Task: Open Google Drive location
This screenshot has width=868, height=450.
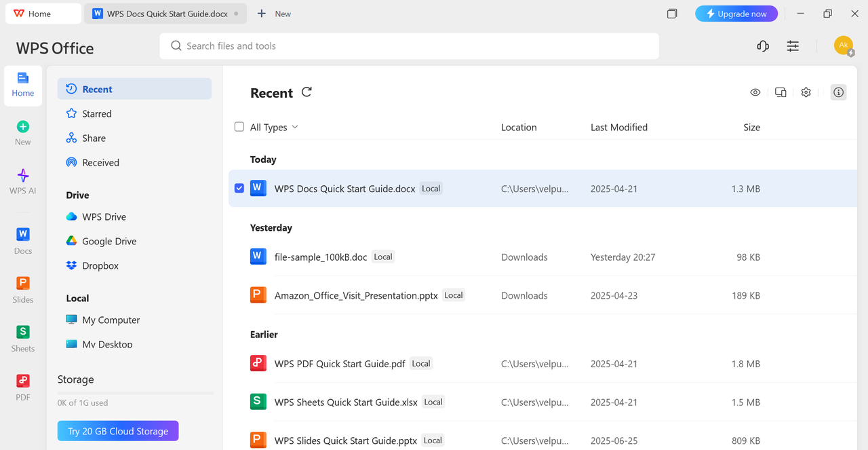Action: pos(134,241)
